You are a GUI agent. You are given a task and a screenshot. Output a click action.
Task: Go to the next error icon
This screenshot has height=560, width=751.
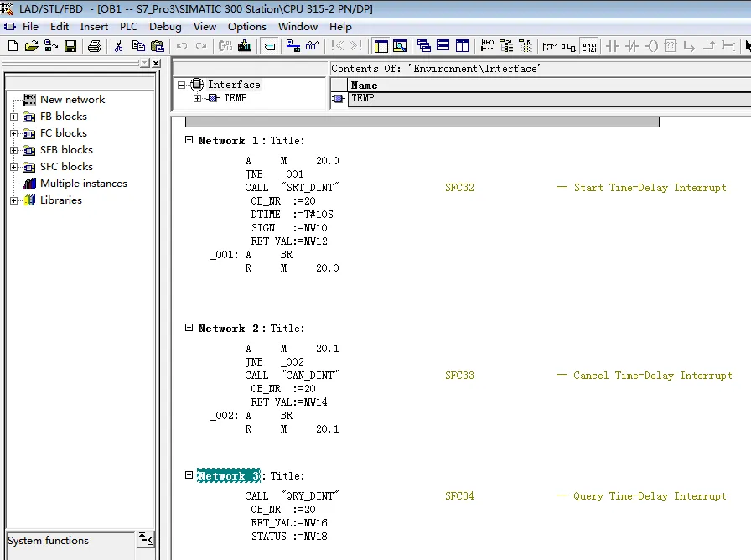[x=355, y=46]
